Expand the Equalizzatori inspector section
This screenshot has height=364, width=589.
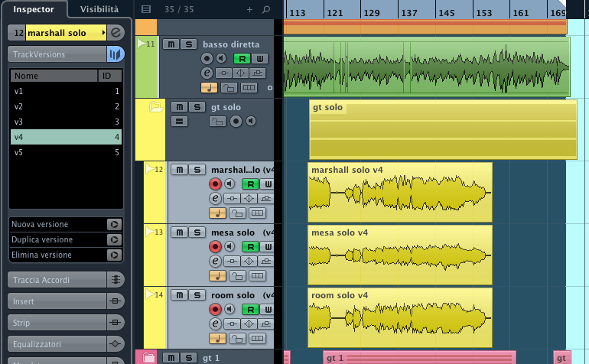click(57, 344)
